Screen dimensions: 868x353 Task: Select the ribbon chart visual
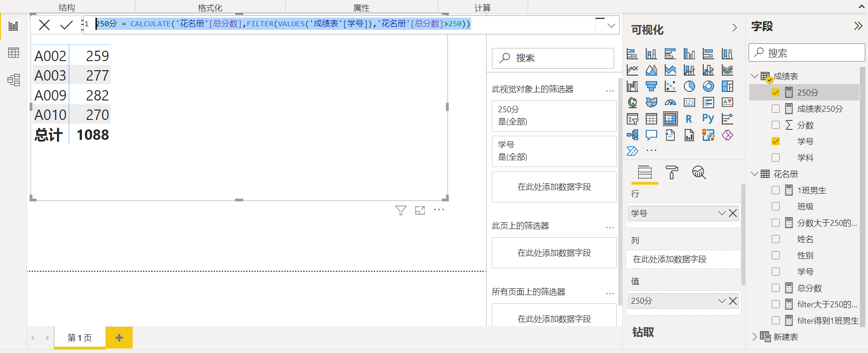click(x=727, y=70)
